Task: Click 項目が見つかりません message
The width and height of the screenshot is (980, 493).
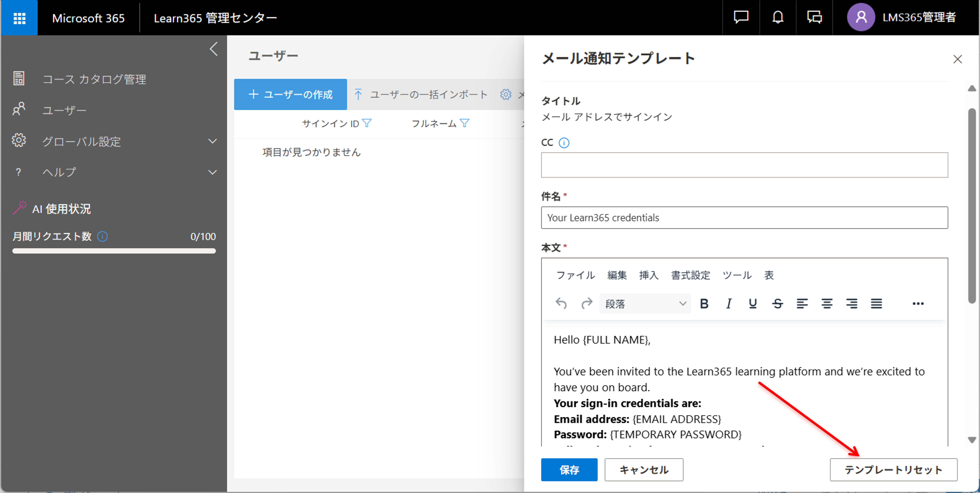Action: (x=312, y=152)
